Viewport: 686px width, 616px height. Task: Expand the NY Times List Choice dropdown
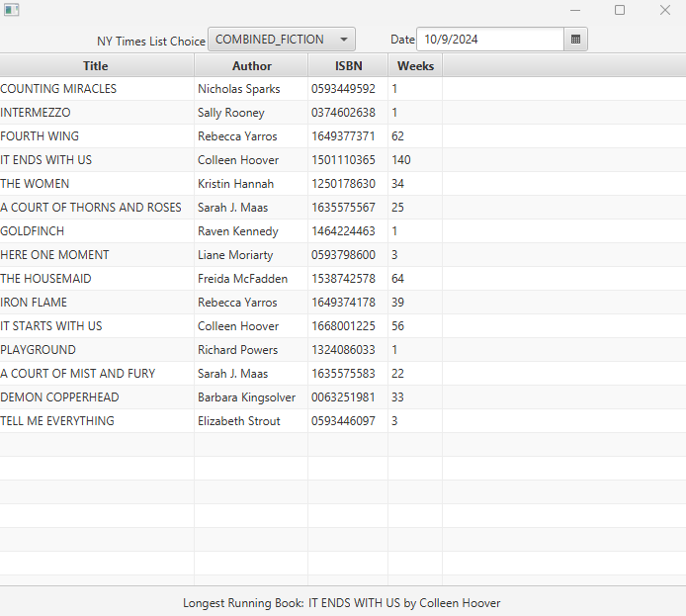(281, 40)
